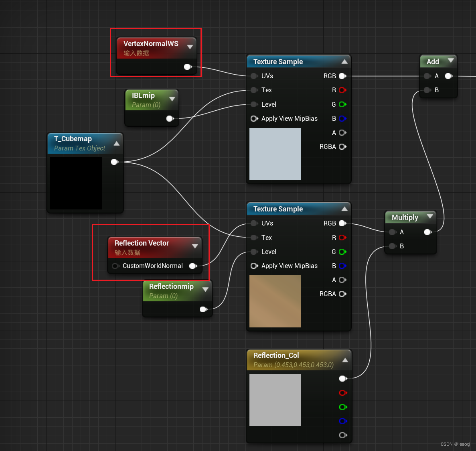Viewport: 476px width, 451px height.
Task: Click the G output pin on lower Texture Sample
Action: [x=343, y=252]
